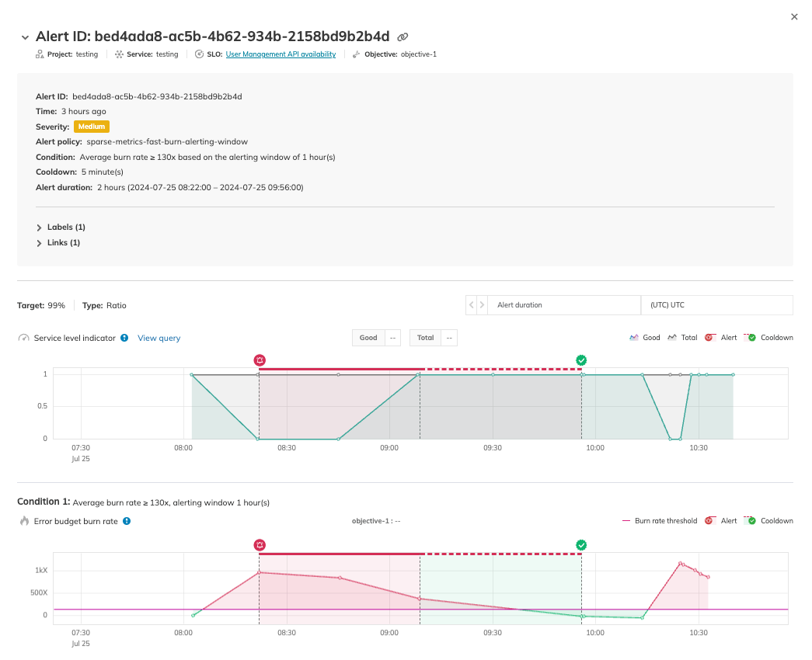
Task: Click the Error budget burn rate flame icon
Action: point(24,521)
